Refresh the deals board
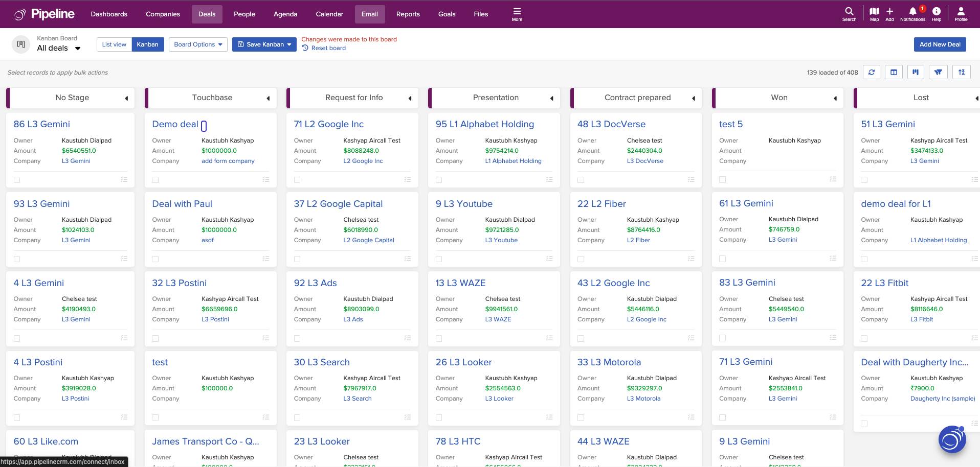The height and width of the screenshot is (467, 980). pos(871,72)
